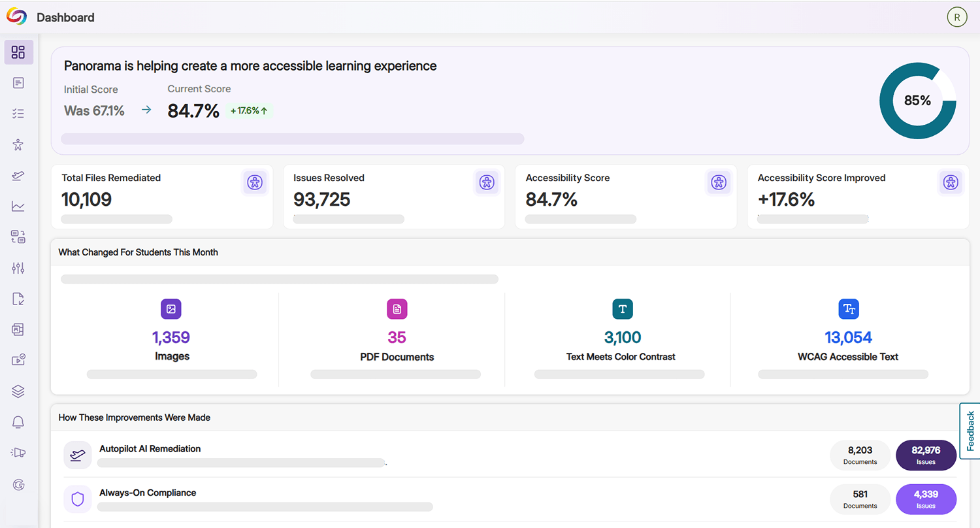Open the file import icon in sidebar
980x528 pixels.
[x=18, y=299]
